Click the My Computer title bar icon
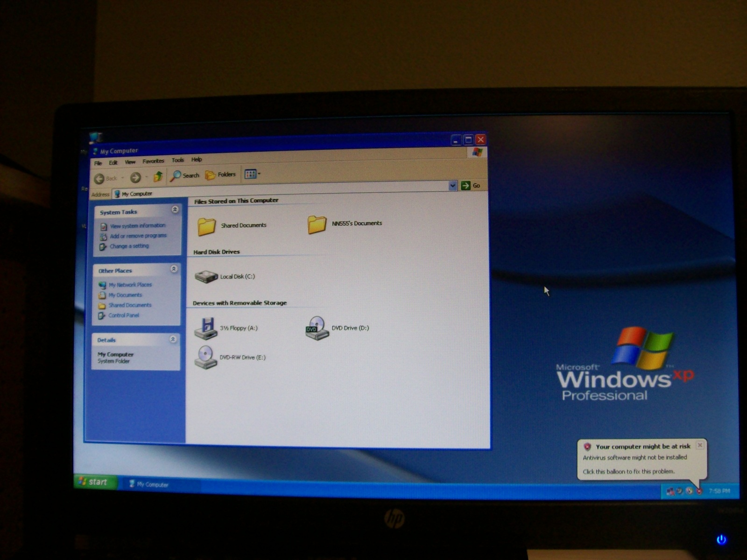Screen dimensions: 747x560 (95, 151)
